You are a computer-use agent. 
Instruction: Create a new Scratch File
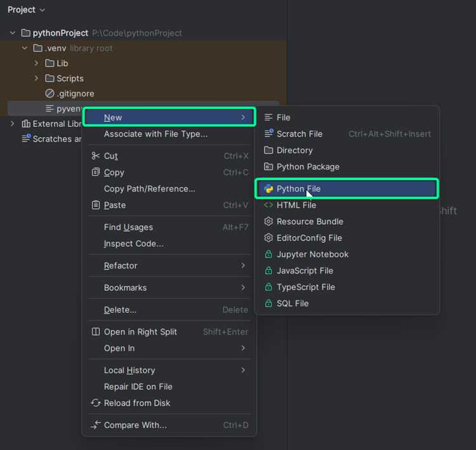pyautogui.click(x=347, y=134)
